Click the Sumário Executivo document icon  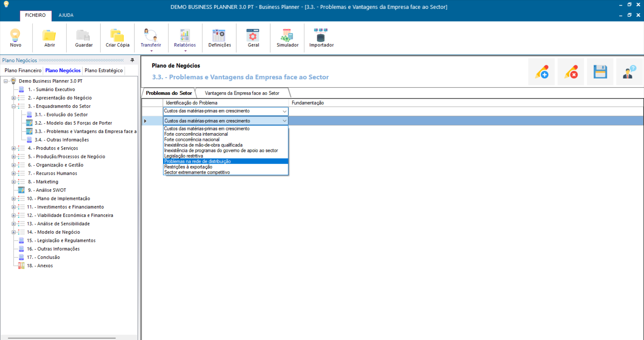coord(21,89)
